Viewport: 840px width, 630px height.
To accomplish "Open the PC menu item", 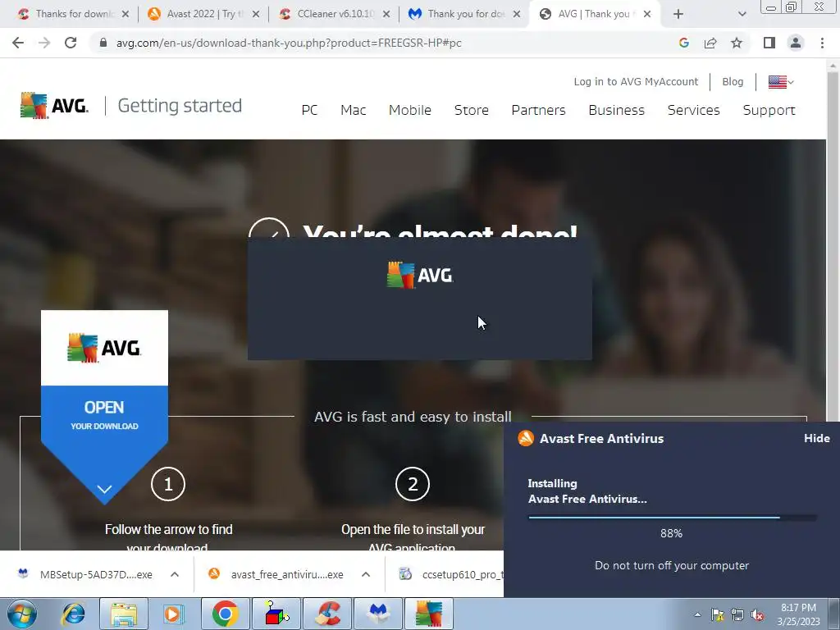I will tap(309, 111).
